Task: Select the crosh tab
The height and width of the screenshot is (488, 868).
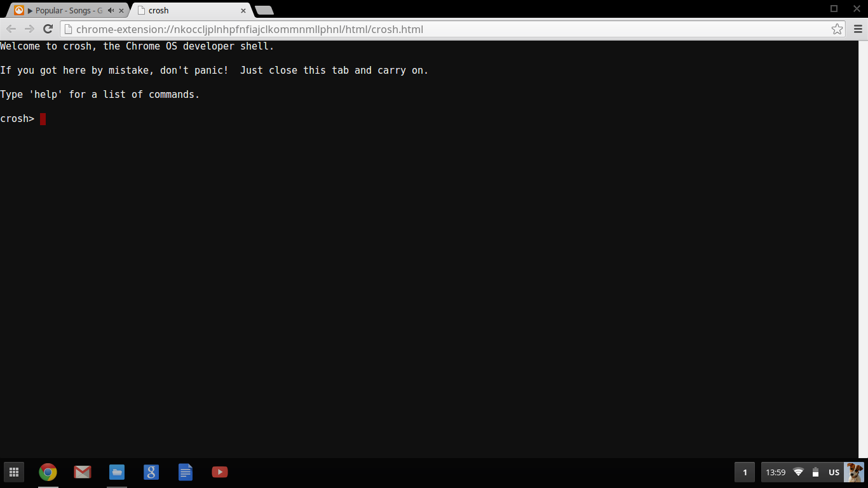Action: click(x=191, y=10)
